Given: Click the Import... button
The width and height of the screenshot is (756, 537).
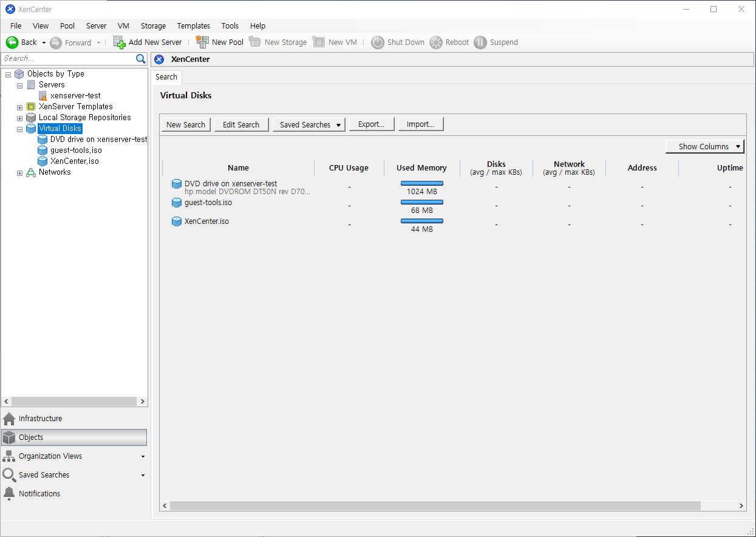Looking at the screenshot, I should 421,124.
